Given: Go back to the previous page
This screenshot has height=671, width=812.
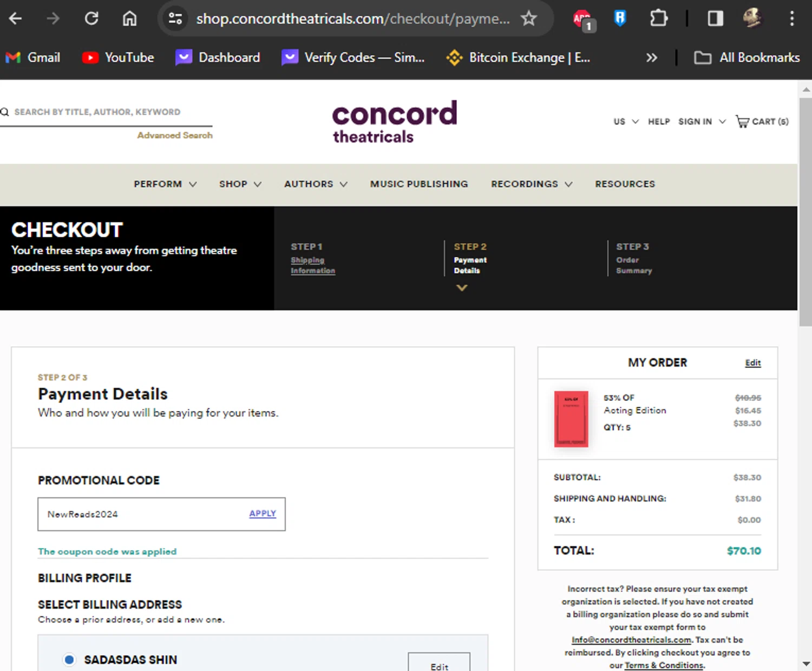Looking at the screenshot, I should click(x=15, y=19).
